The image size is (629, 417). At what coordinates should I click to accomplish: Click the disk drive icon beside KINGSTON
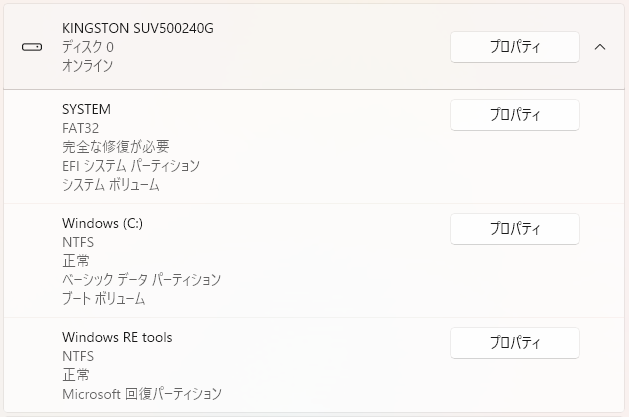point(32,47)
